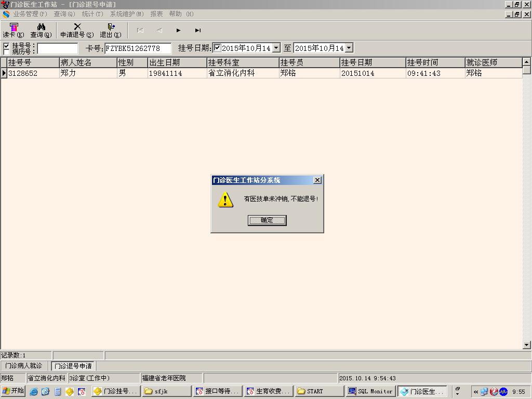
Task: Click the 开始 Start button
Action: coord(13,391)
